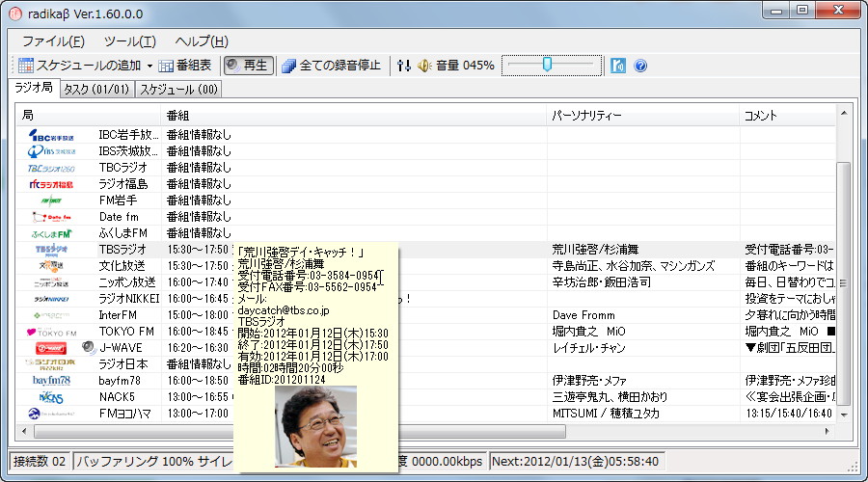Open the blue help question mark icon
The height and width of the screenshot is (482, 868).
coord(640,66)
